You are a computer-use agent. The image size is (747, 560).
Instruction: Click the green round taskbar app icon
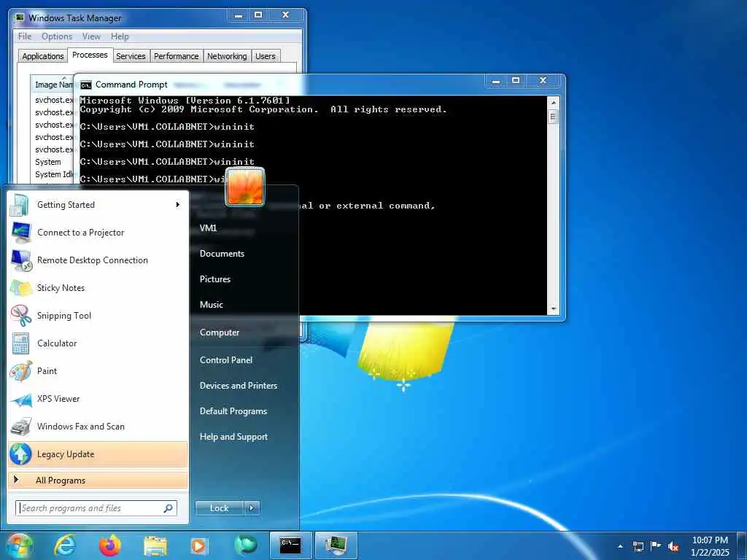pyautogui.click(x=245, y=545)
